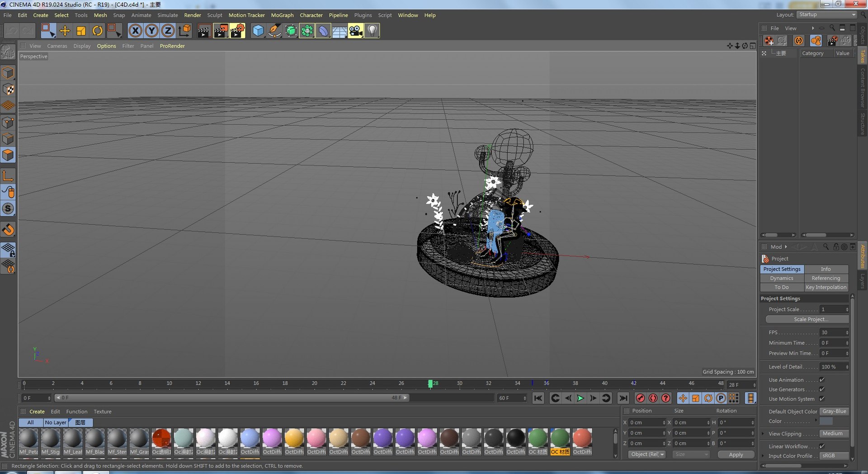Image resolution: width=868 pixels, height=474 pixels.
Task: Toggle Enable Snap S icon
Action: tap(8, 209)
